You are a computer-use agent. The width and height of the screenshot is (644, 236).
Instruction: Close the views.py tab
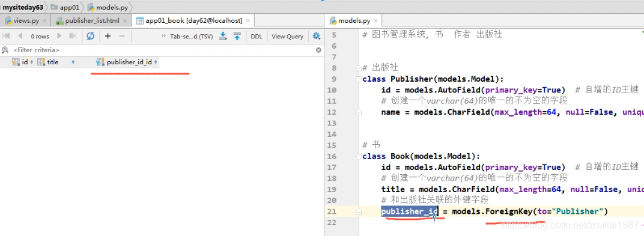(44, 20)
